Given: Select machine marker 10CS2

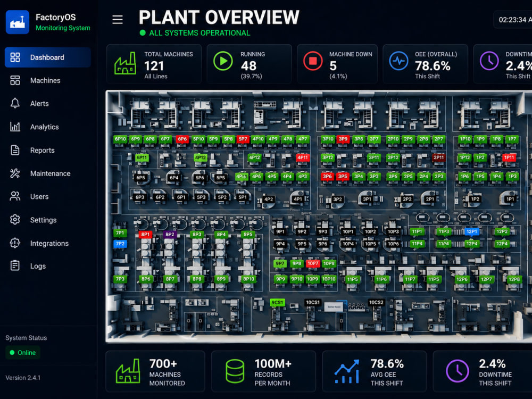Looking at the screenshot, I should (x=376, y=302).
